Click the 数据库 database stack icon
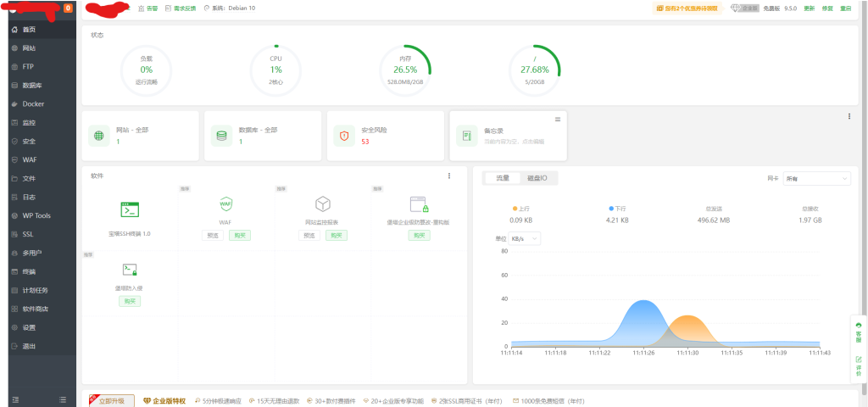The width and height of the screenshot is (868, 407). (222, 135)
